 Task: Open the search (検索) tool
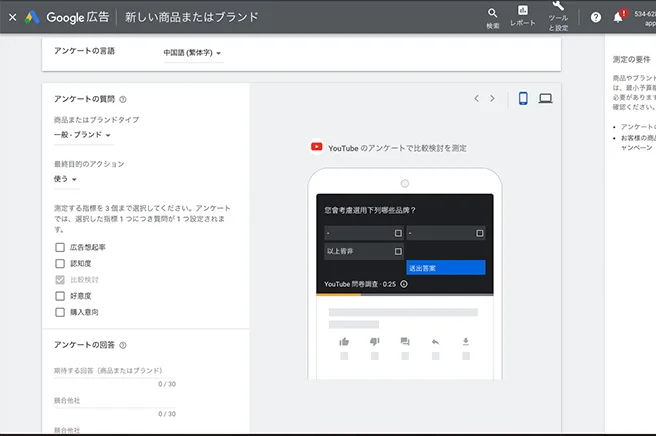(492, 18)
